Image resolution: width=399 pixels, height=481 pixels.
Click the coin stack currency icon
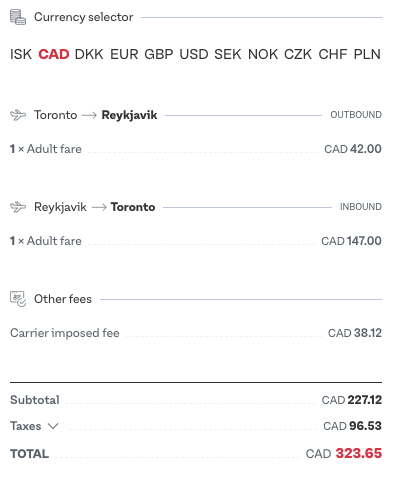(x=18, y=17)
